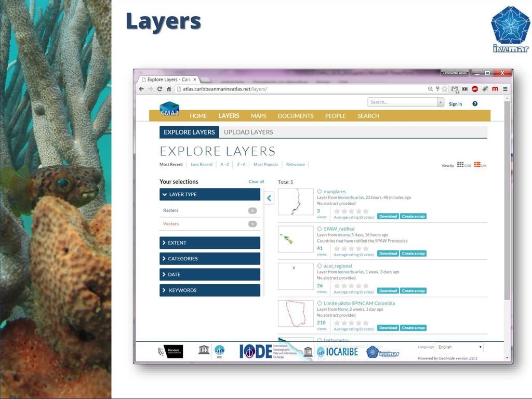Click the CMA2 logo
This screenshot has height=399, width=532.
point(169,109)
